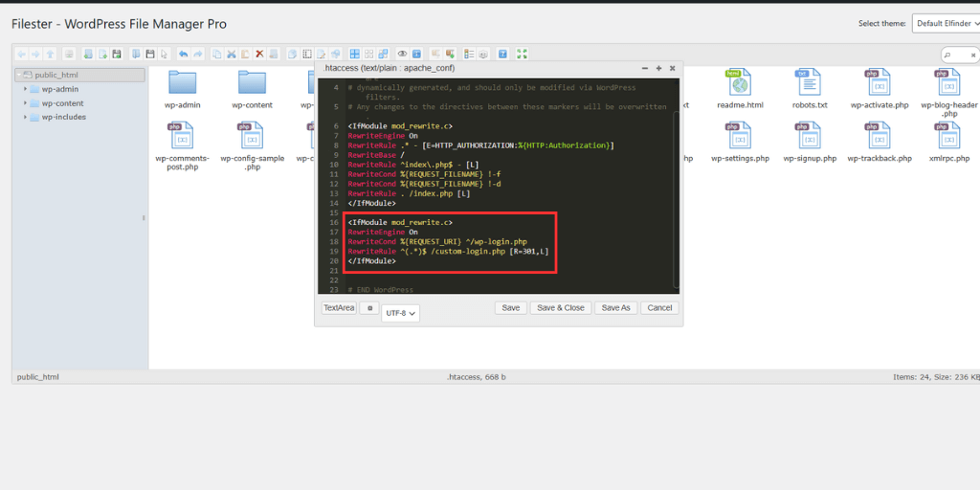980x490 pixels.
Task: Click the small button beside TextArea
Action: pos(369,307)
